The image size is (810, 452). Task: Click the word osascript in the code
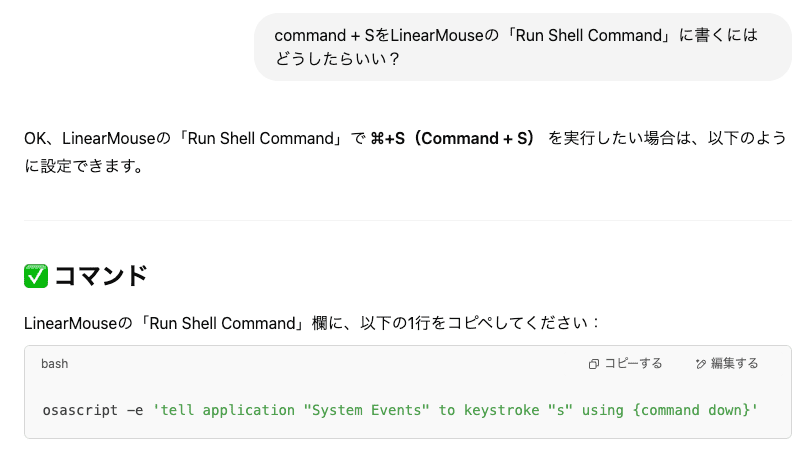point(80,410)
